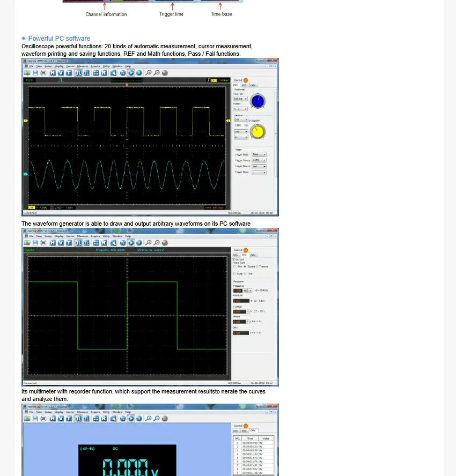Image resolution: width=456 pixels, height=476 pixels.
Task: Toggle the On/Off checkbox in the waveform generator panel
Action: pos(234,259)
